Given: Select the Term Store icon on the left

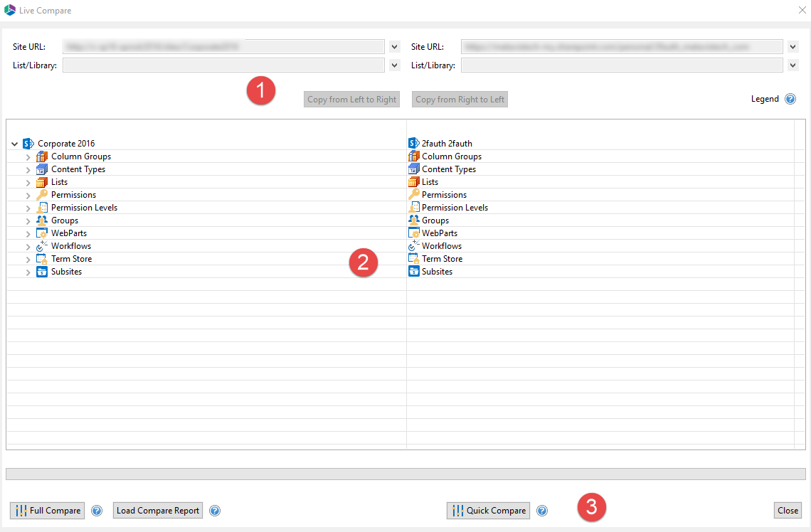Looking at the screenshot, I should coord(42,258).
